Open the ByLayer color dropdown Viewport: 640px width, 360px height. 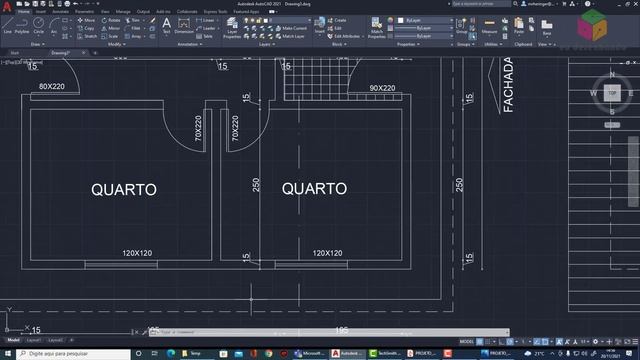click(425, 20)
